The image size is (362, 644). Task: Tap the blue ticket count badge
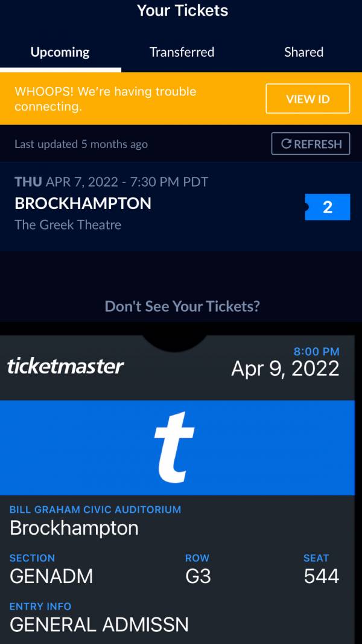(x=328, y=207)
